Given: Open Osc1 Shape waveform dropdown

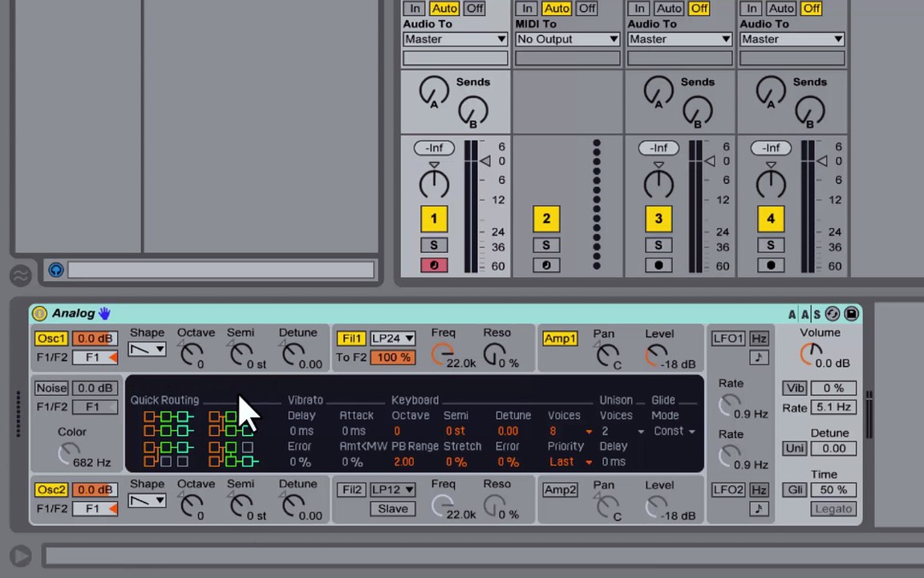Looking at the screenshot, I should 147,350.
